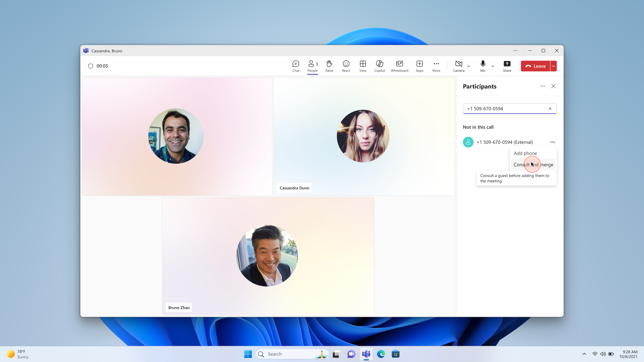This screenshot has width=644, height=362.
Task: Open Microsoft Teams from taskbar
Action: coord(366,354)
